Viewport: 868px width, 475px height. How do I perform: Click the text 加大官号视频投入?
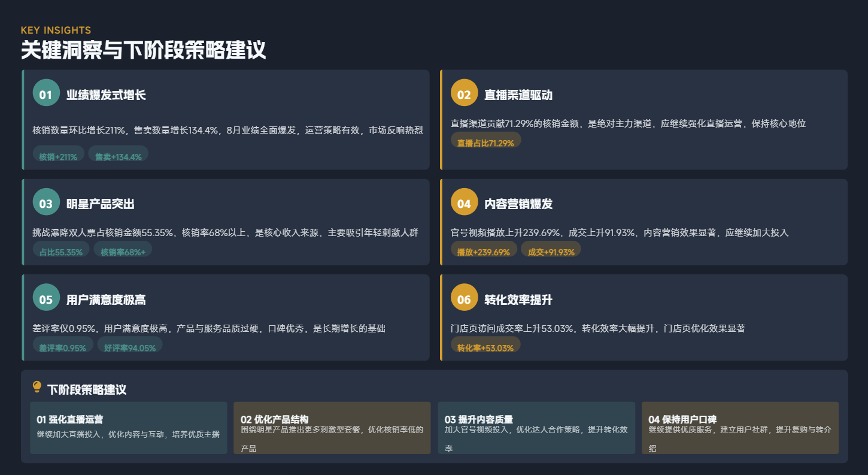tap(478, 429)
